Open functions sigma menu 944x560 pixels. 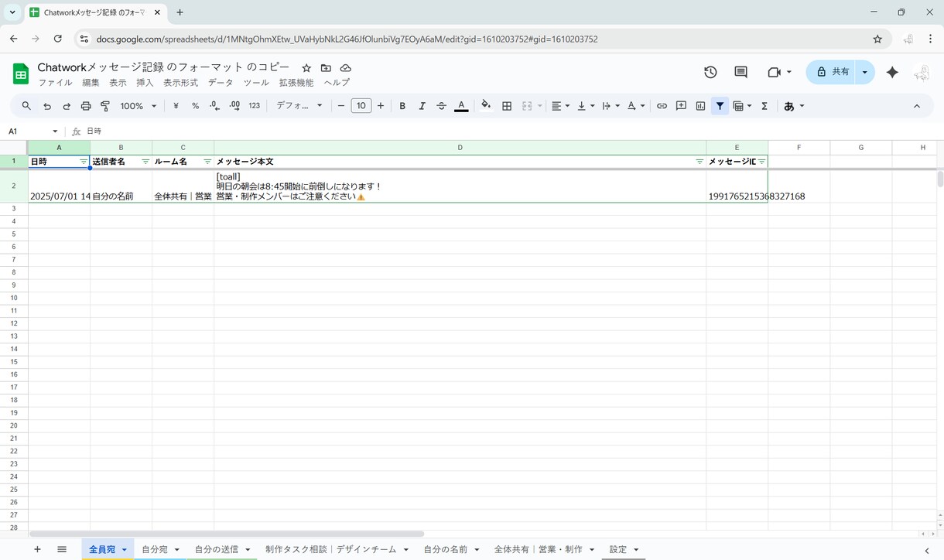[x=764, y=106]
